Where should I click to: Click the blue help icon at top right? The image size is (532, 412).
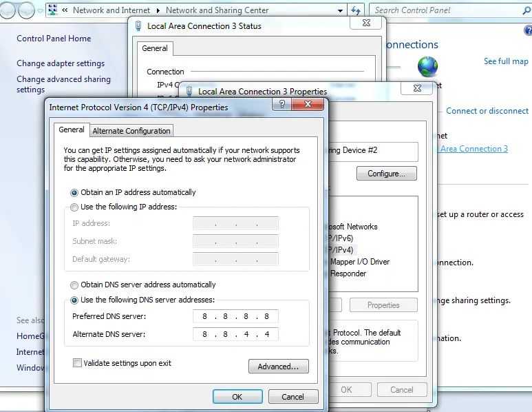coord(528,31)
